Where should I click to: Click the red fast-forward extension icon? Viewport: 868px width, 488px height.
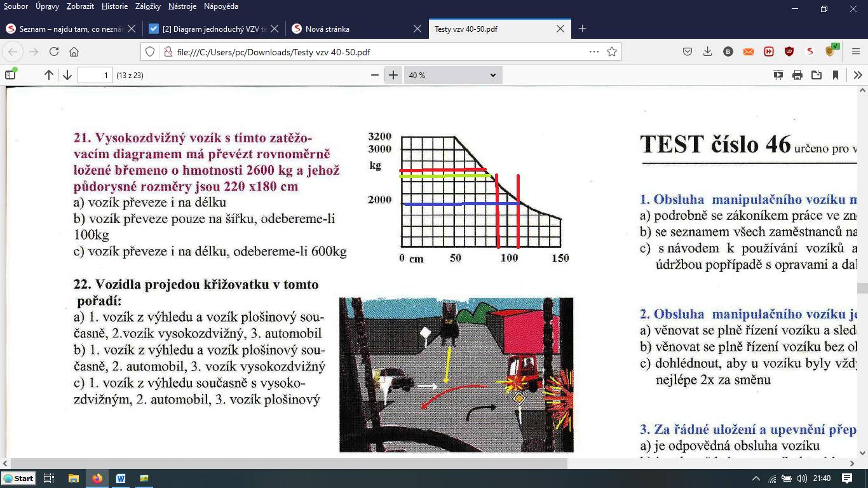click(769, 51)
